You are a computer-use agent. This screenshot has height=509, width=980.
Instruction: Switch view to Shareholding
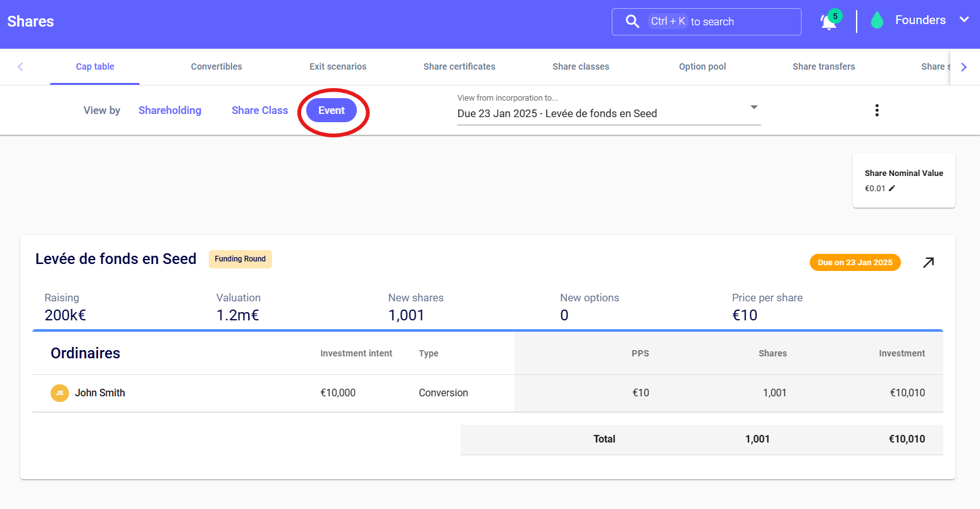[170, 111]
